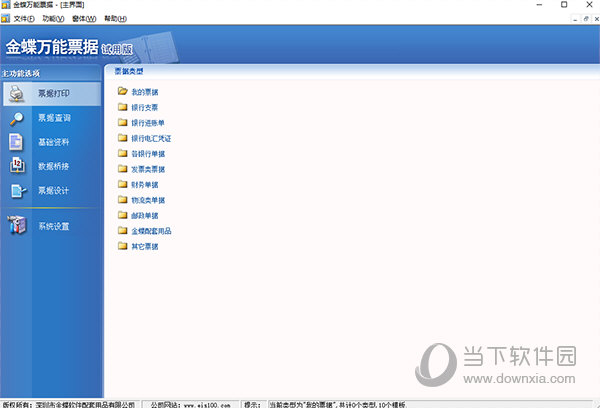The height and width of the screenshot is (408, 600).
Task: Select the 物流类单据 folder entry
Action: 142,200
